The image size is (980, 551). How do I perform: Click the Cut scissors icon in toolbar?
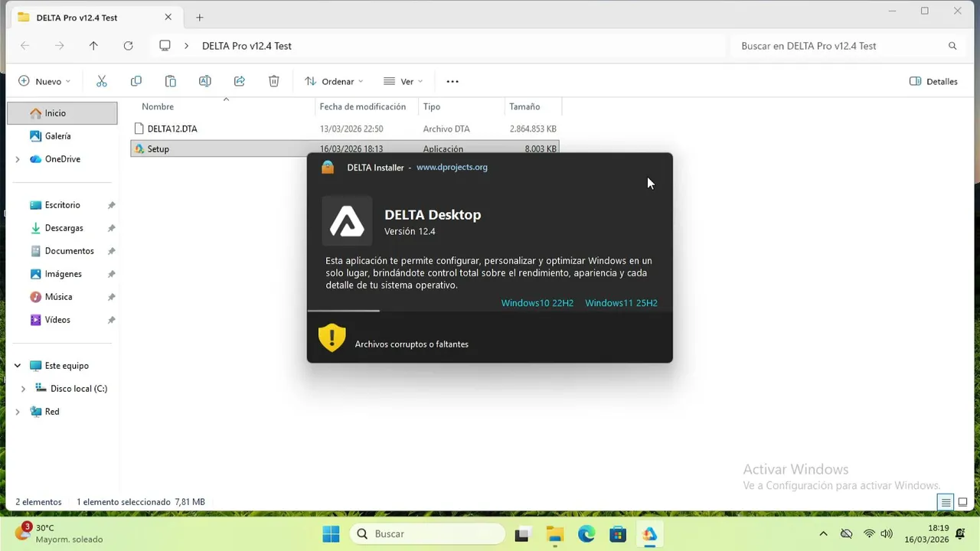(101, 81)
